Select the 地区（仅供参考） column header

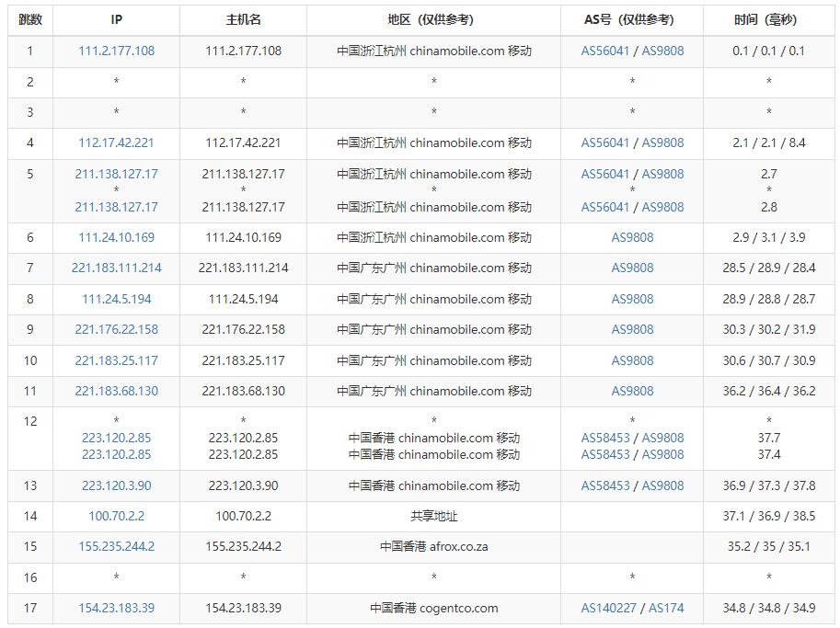[x=433, y=20]
